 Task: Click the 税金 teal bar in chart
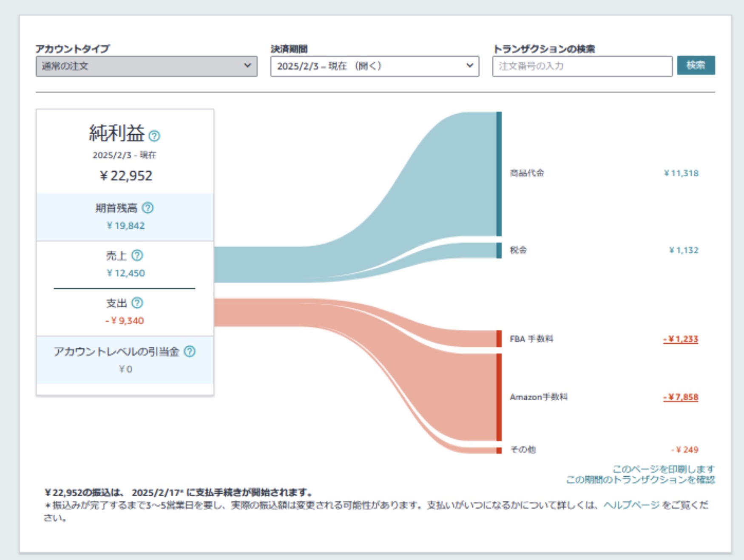click(499, 250)
